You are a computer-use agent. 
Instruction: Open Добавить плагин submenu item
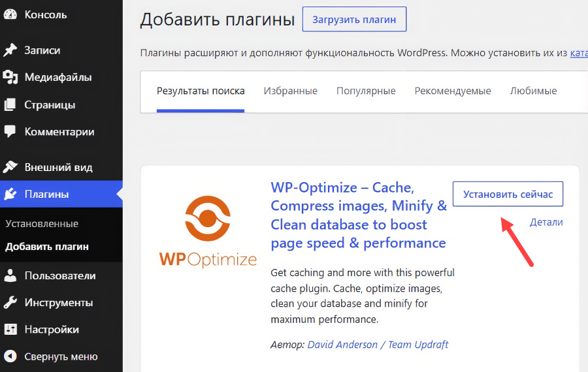pos(47,247)
